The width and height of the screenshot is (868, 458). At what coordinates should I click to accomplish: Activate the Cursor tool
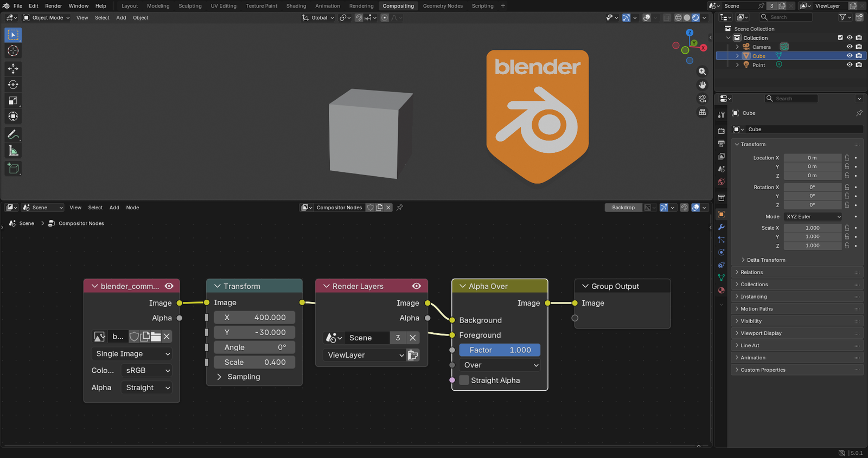[13, 51]
